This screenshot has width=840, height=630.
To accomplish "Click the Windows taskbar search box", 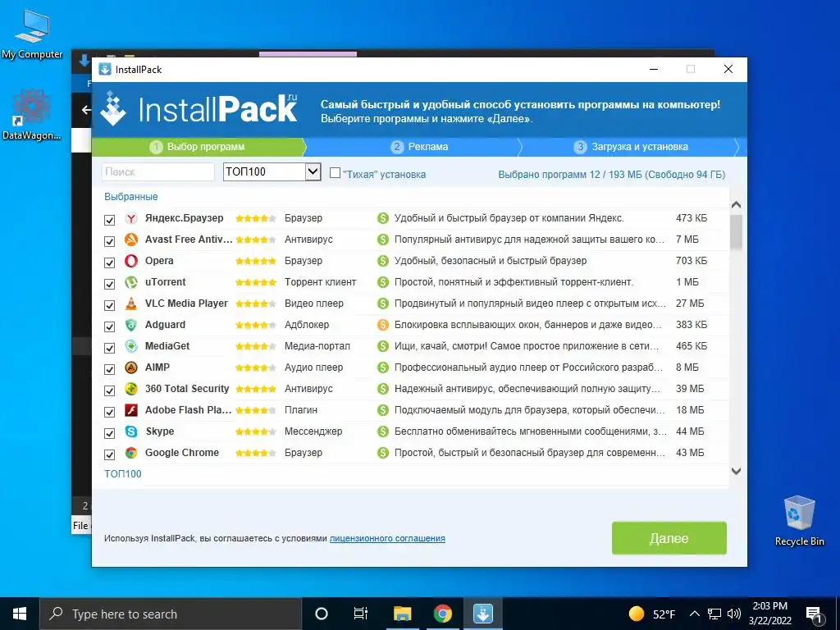I will point(171,614).
